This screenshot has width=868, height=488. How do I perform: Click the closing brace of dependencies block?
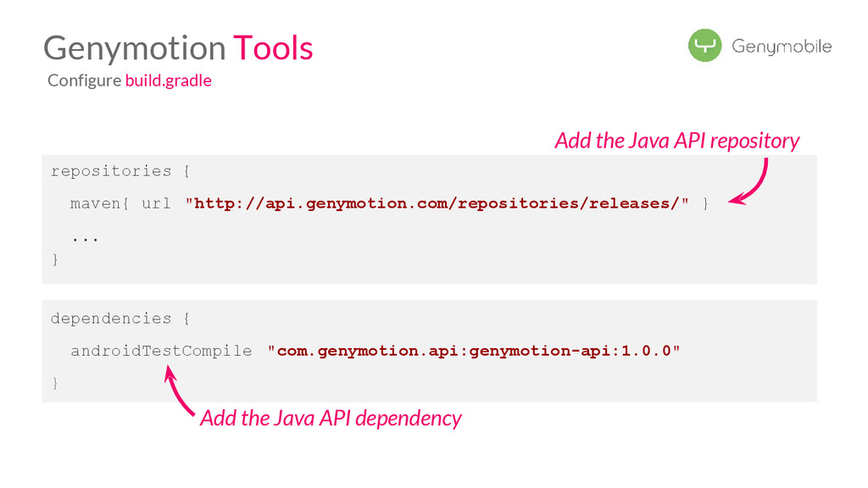click(x=56, y=384)
